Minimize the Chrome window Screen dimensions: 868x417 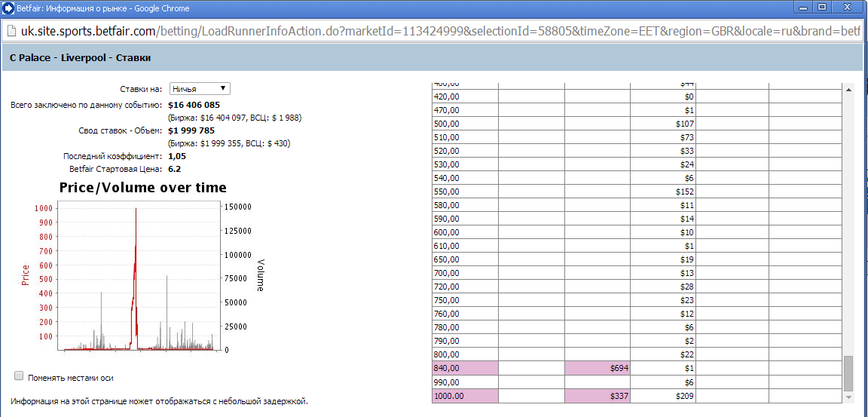point(805,8)
